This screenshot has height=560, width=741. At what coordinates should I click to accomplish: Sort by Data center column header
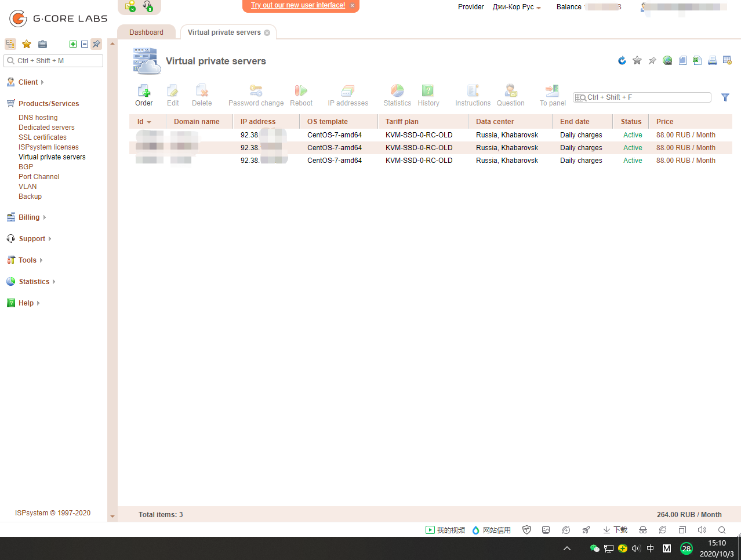510,122
